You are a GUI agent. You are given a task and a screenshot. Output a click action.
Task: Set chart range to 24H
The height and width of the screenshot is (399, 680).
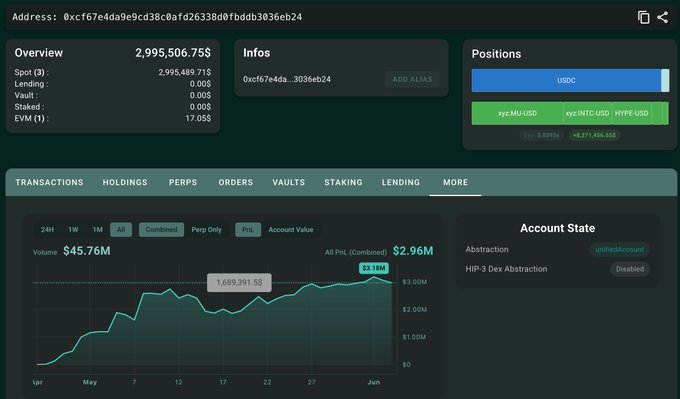pyautogui.click(x=48, y=230)
